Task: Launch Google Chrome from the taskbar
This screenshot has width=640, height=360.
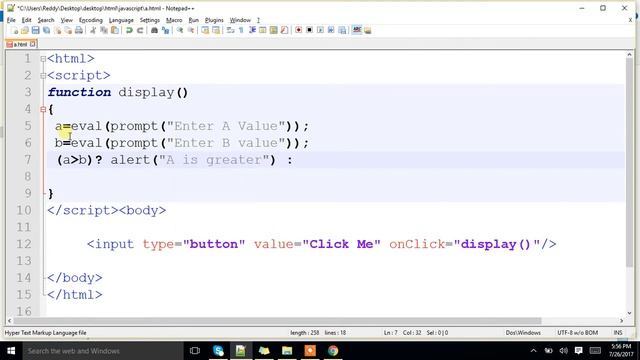Action: point(333,351)
